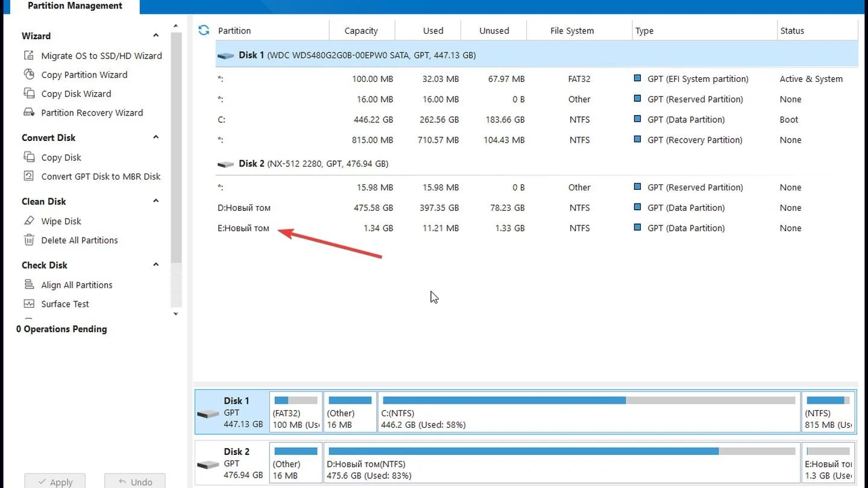Click the Disk 1 drive icon in disk map
Screen dimensions: 868x488
tap(208, 414)
